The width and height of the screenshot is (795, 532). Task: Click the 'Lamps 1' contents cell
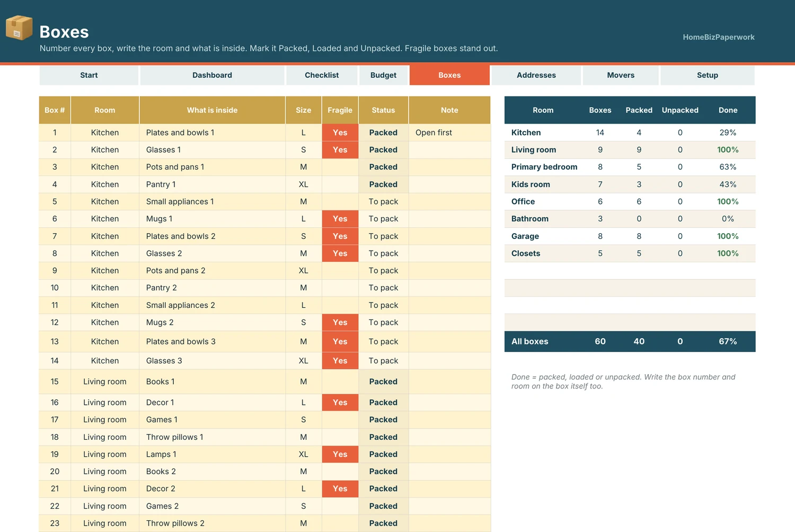tap(212, 454)
